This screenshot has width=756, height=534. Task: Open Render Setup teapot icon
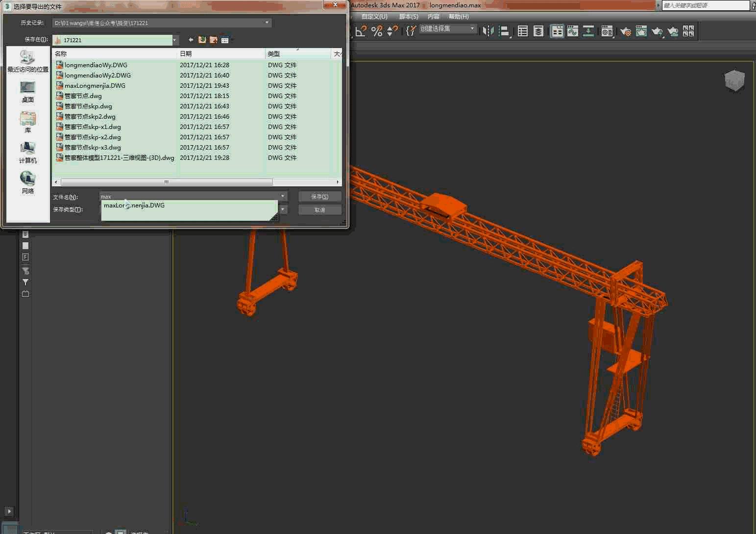[626, 31]
